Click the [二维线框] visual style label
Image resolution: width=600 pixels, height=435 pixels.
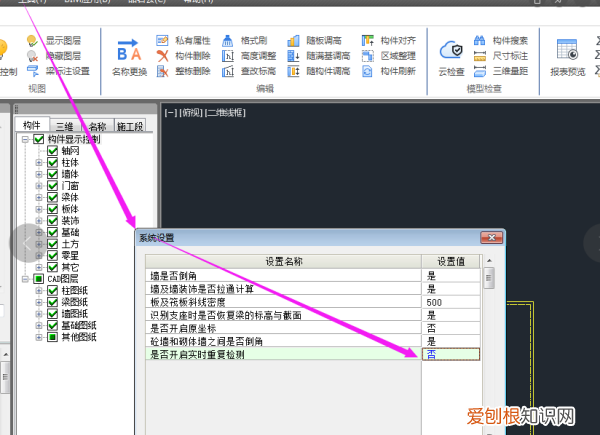[x=225, y=112]
